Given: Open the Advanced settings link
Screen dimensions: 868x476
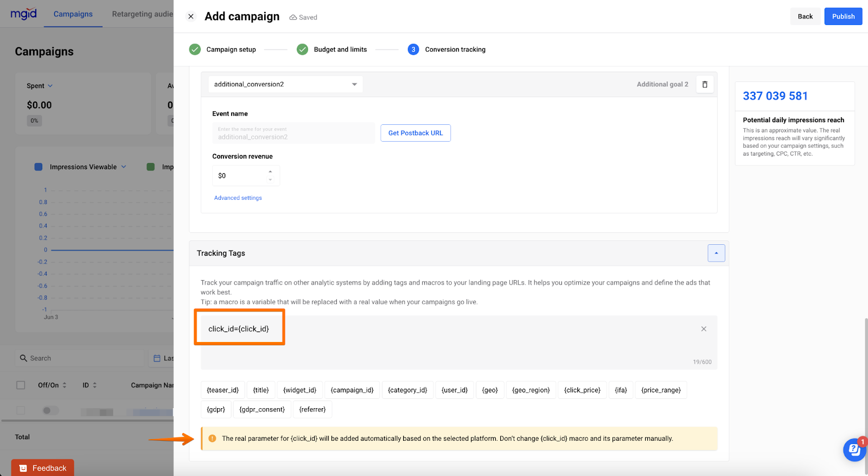Looking at the screenshot, I should [x=238, y=198].
